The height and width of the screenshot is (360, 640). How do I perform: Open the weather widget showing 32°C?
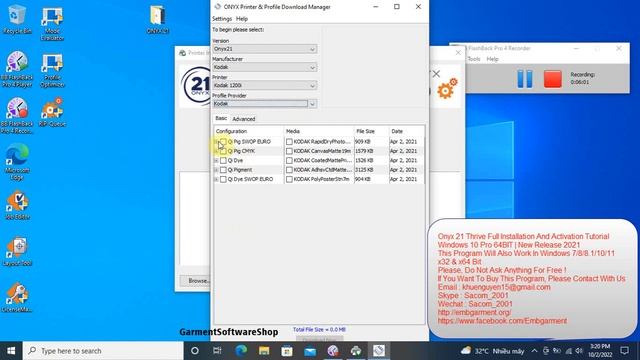pyautogui.click(x=493, y=351)
